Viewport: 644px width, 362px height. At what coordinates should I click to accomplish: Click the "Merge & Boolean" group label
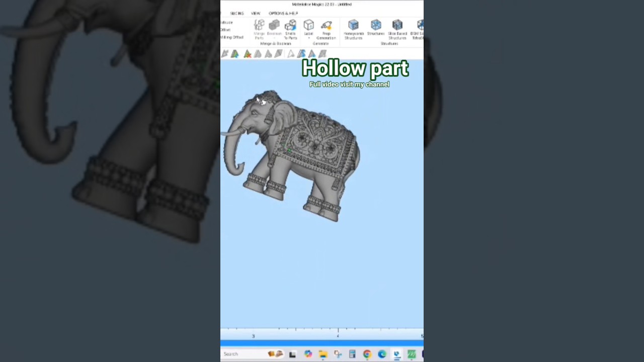click(275, 44)
